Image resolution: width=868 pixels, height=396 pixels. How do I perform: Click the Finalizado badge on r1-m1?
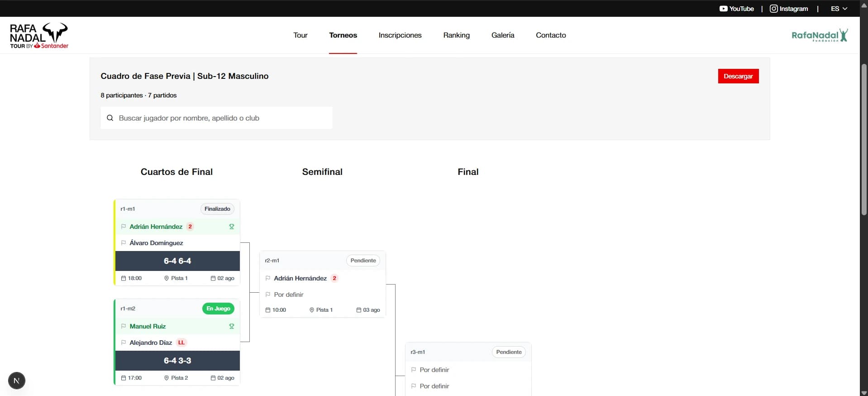pos(217,209)
